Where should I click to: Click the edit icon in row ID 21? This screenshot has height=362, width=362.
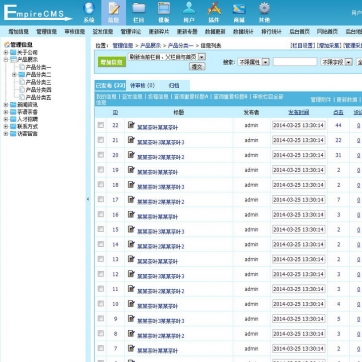coord(131,140)
